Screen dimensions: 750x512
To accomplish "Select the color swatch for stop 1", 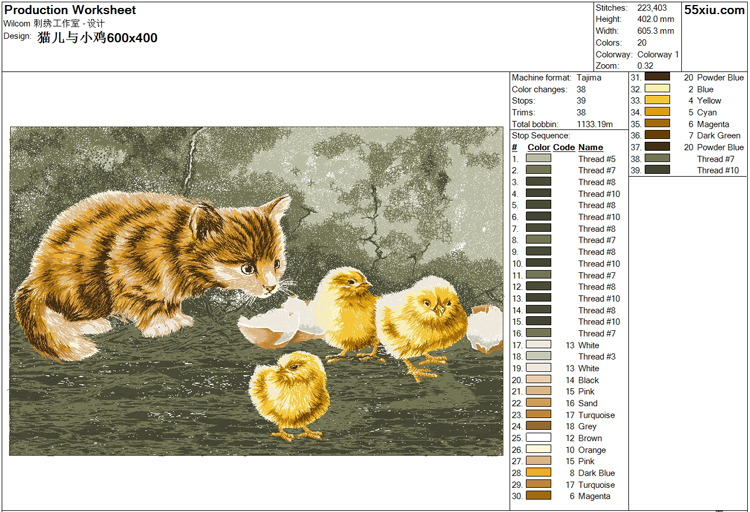I will tap(538, 158).
